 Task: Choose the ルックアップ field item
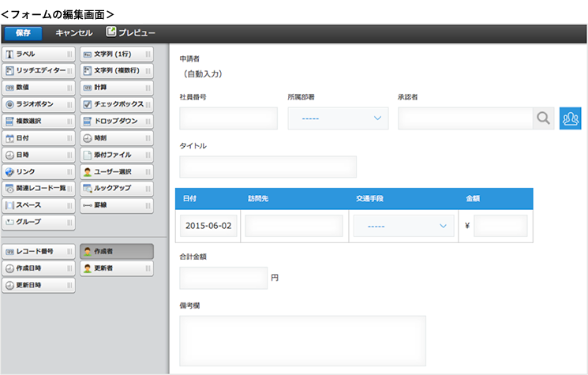117,188
